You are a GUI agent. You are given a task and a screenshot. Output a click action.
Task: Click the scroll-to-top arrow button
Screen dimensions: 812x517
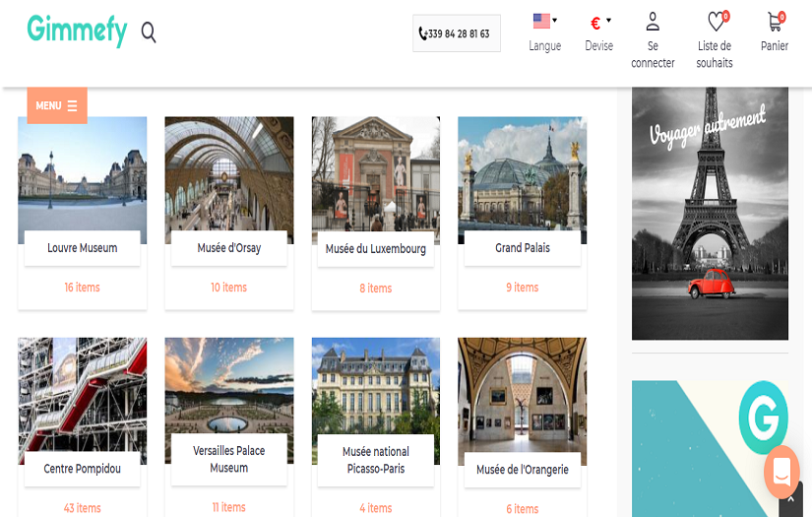coord(790,500)
